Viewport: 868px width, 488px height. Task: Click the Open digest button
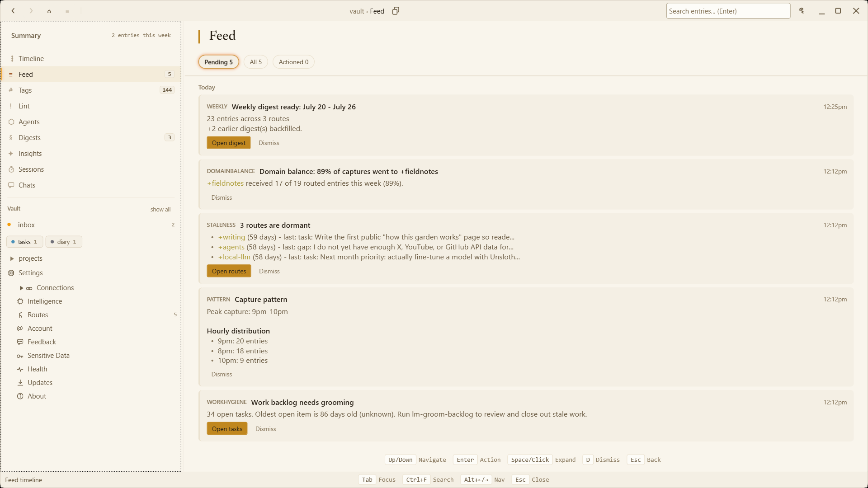tap(228, 143)
